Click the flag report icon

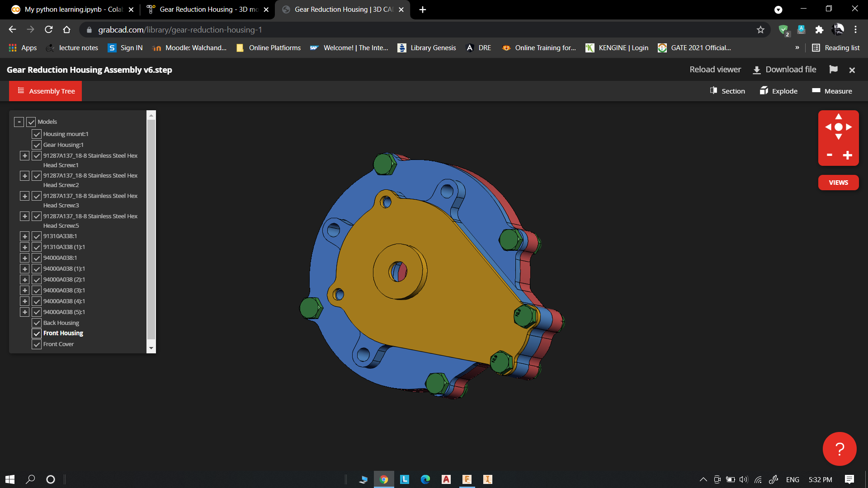833,70
